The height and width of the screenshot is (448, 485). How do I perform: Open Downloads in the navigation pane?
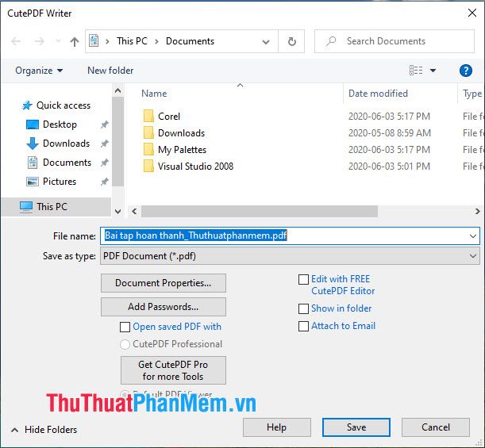(66, 144)
